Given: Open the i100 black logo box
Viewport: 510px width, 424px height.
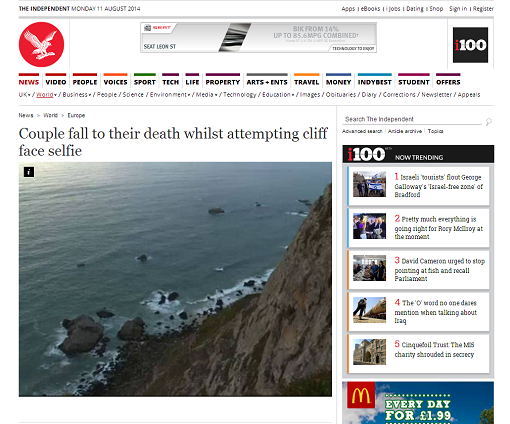Looking at the screenshot, I should click(470, 45).
